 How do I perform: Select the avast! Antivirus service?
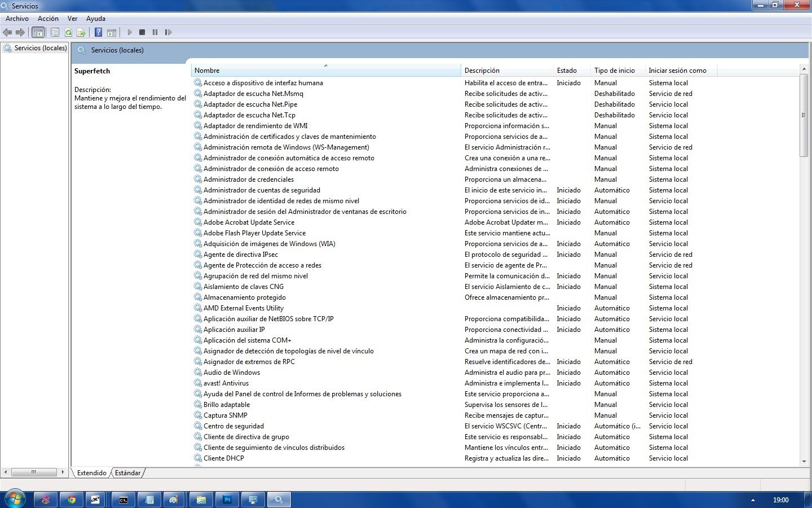point(226,383)
